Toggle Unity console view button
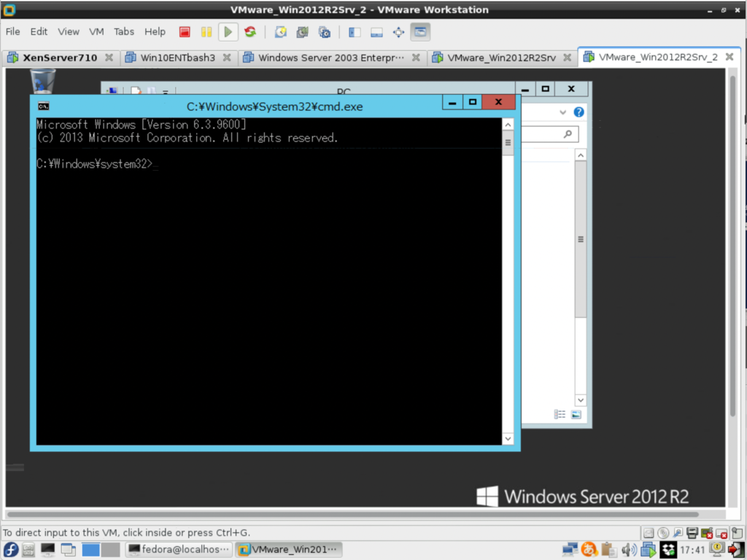 (420, 32)
